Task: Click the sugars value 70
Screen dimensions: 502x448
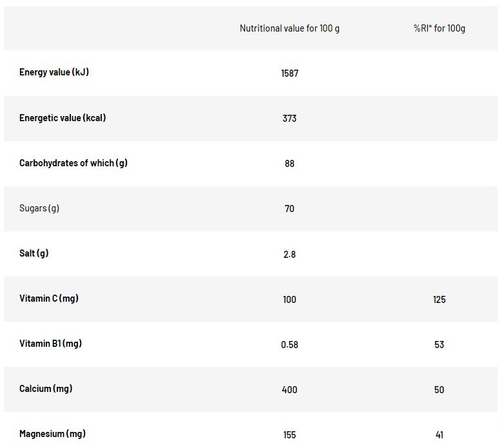Action: coord(289,209)
